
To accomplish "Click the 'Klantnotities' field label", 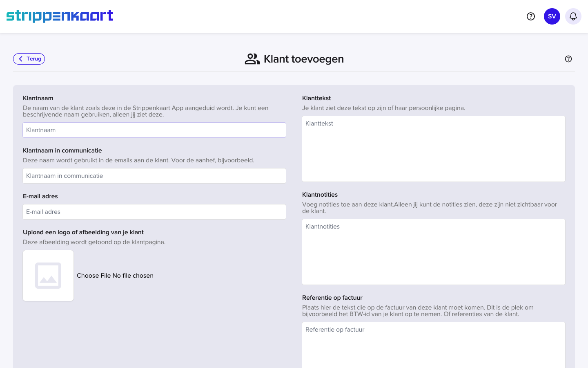I will point(320,195).
